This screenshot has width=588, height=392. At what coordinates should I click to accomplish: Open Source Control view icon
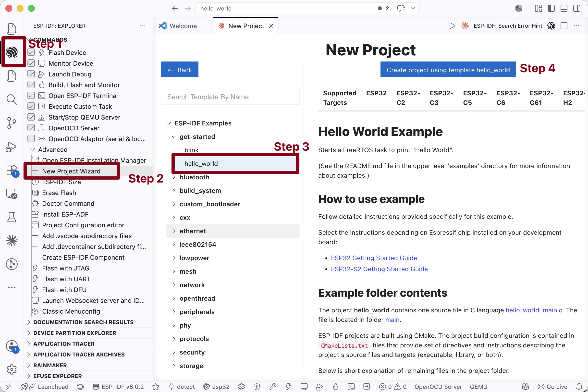[x=12, y=123]
